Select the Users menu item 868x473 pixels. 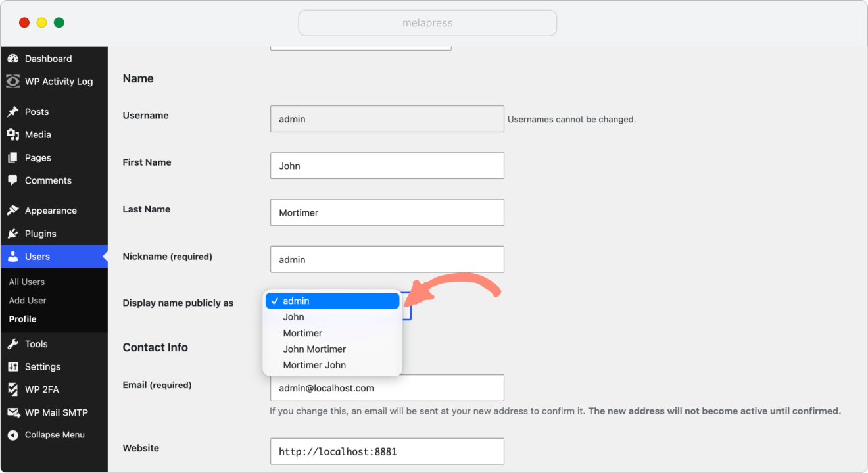click(x=54, y=257)
